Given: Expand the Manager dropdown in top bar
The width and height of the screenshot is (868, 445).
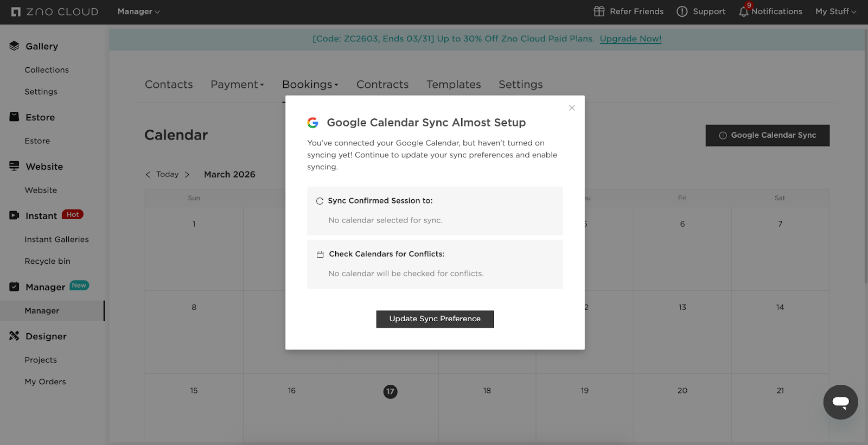Looking at the screenshot, I should (x=138, y=11).
